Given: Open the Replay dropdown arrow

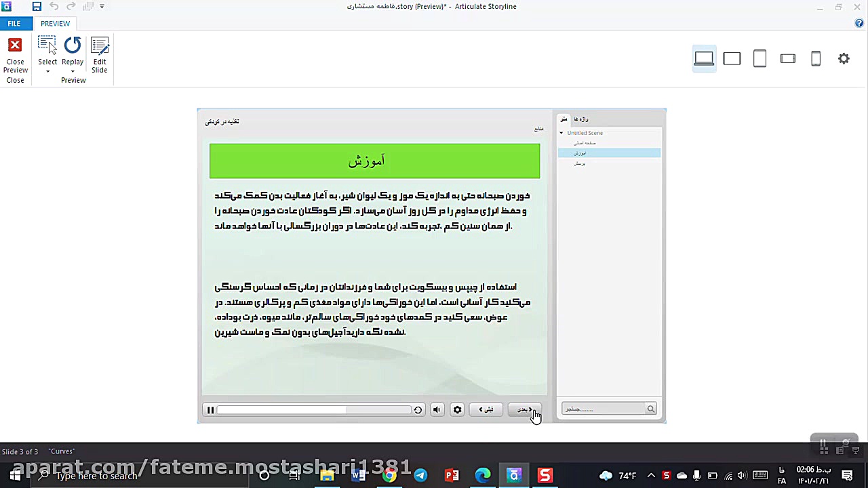Looking at the screenshot, I should click(73, 70).
